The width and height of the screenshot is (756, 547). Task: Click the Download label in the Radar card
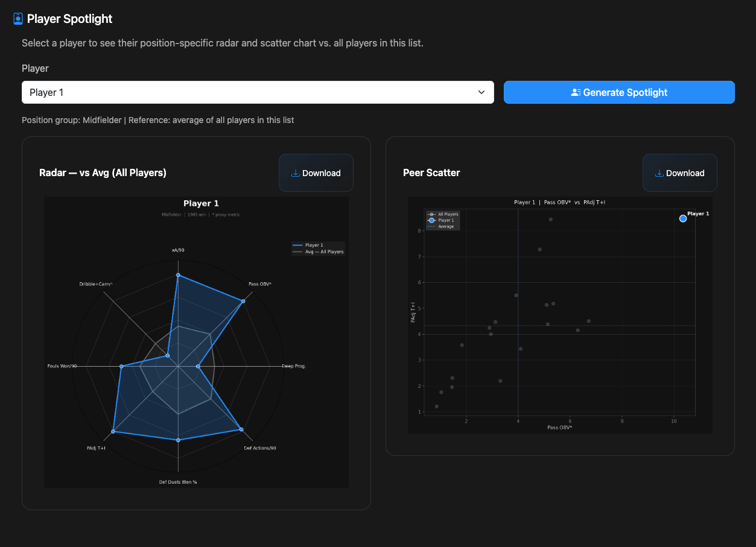[x=321, y=173]
